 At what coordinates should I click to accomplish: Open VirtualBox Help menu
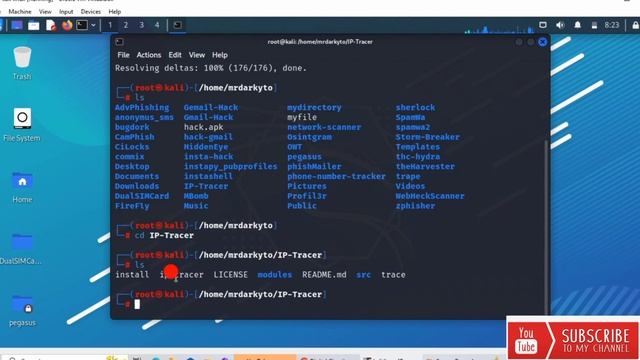[x=115, y=11]
